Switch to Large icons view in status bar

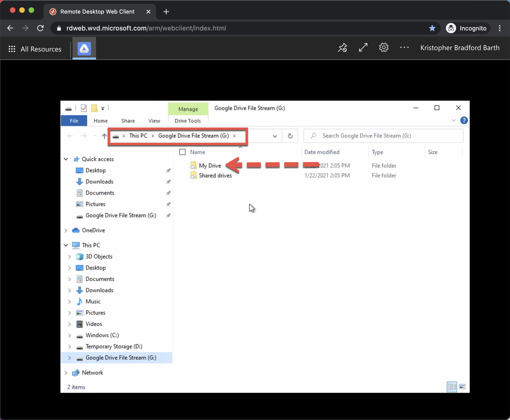pos(462,387)
